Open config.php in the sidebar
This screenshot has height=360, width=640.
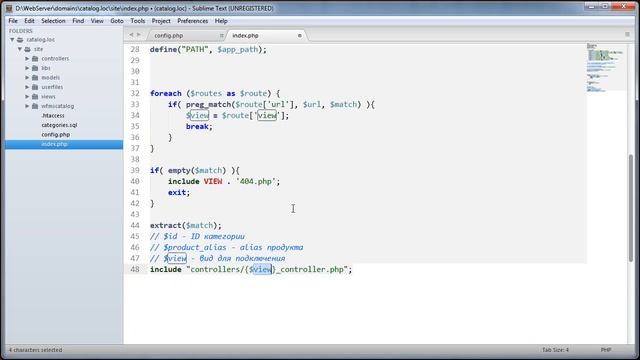[56, 134]
